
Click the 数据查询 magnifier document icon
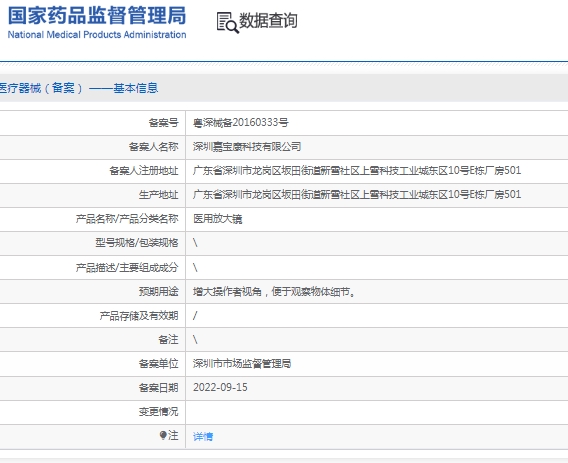pos(227,23)
